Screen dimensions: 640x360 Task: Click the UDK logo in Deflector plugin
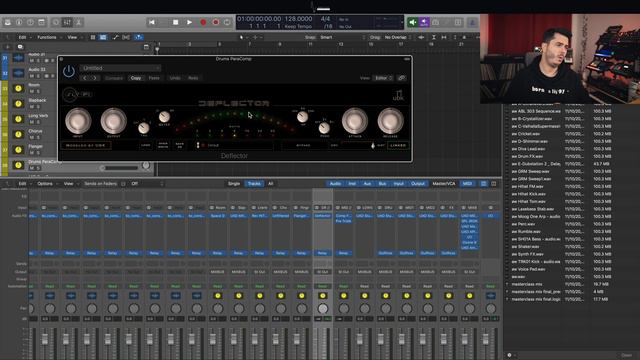point(398,96)
